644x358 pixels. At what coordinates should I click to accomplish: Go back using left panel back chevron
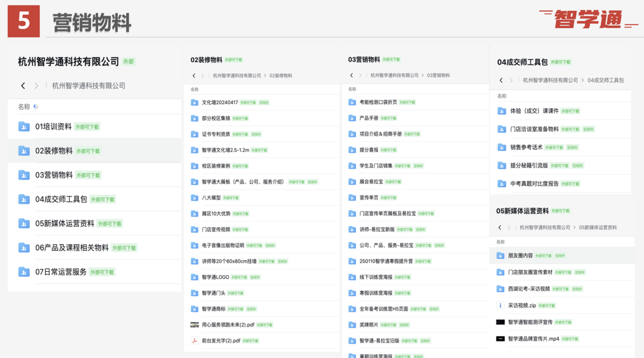pos(23,86)
